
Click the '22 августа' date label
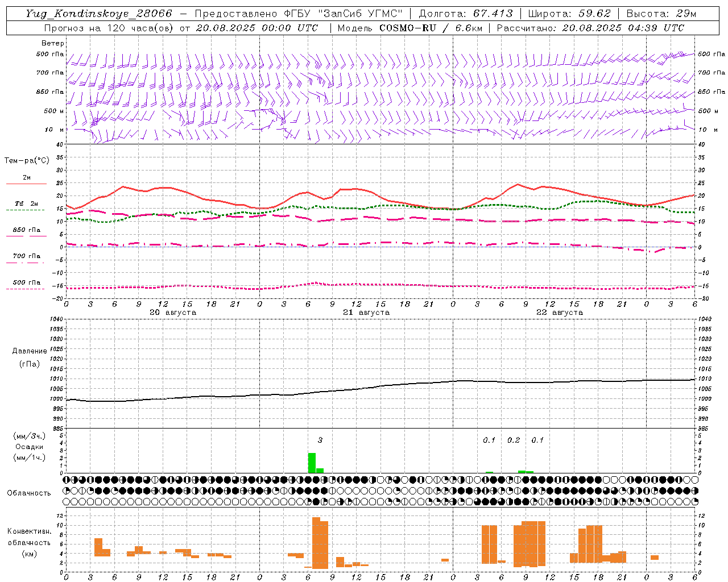point(560,313)
